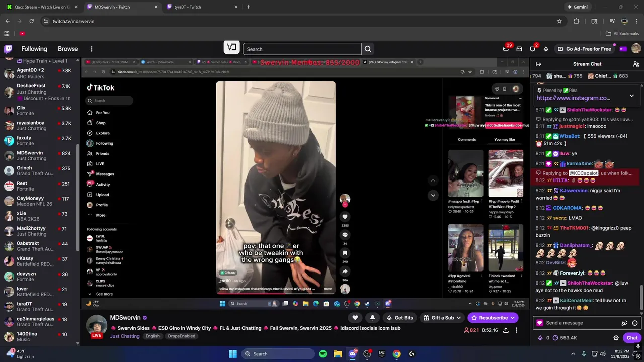
Task: Open rayasianboy channel in followed list
Action: tap(38, 125)
